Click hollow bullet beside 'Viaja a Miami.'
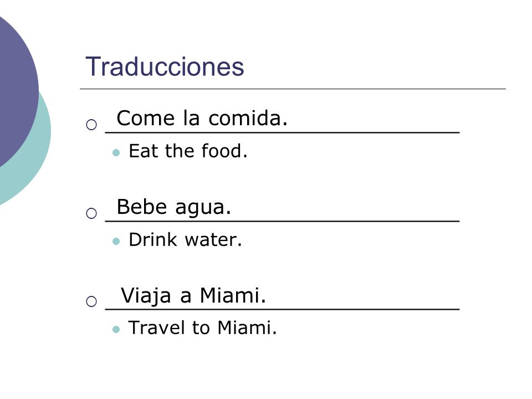Image resolution: width=532 pixels, height=399 pixels. [91, 301]
